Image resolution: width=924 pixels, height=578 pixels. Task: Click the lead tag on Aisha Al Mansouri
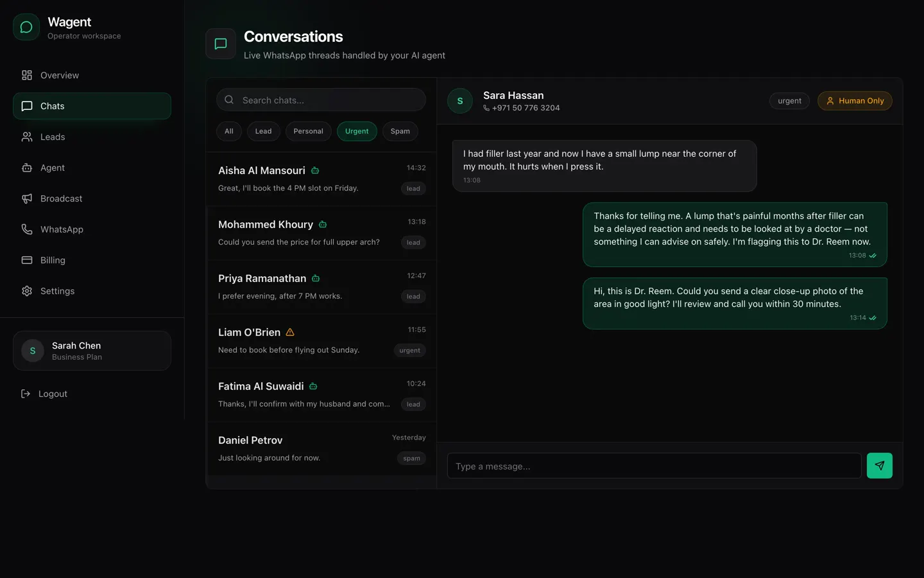413,188
